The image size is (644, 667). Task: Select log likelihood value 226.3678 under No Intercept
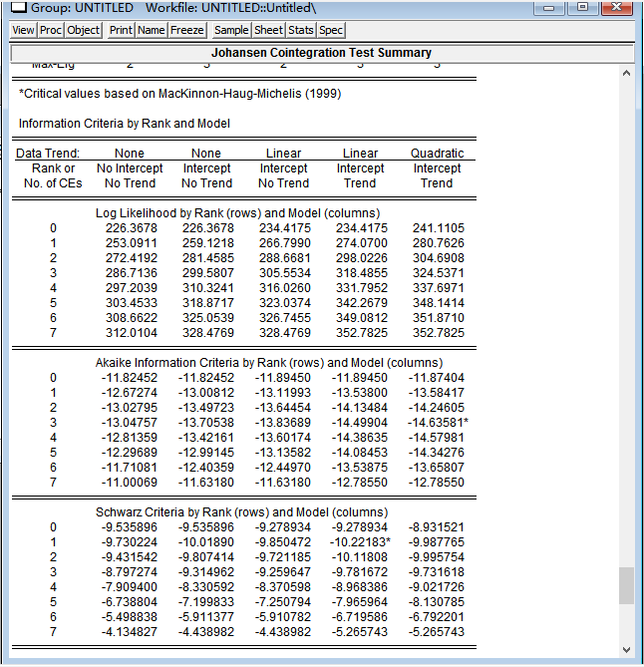click(x=132, y=228)
